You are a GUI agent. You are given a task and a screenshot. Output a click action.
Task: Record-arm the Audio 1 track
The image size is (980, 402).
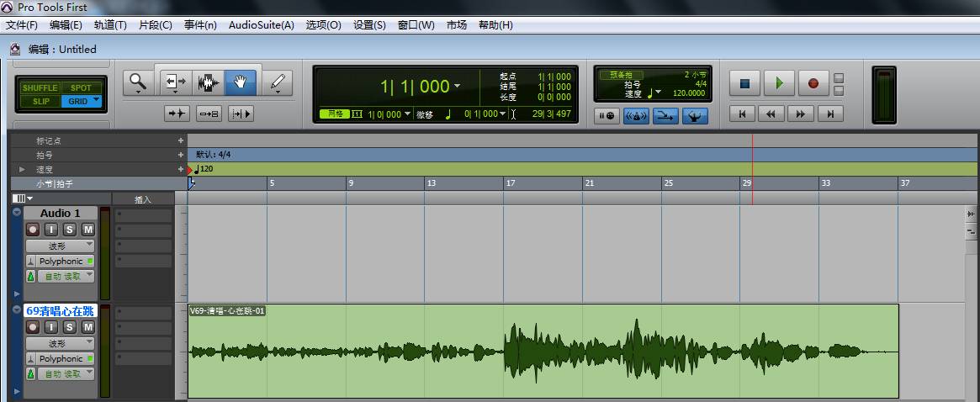33,230
